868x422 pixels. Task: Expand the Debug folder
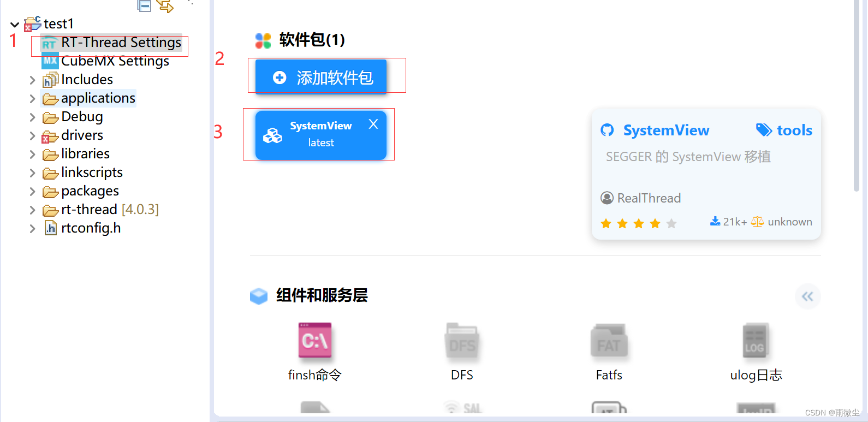(32, 117)
